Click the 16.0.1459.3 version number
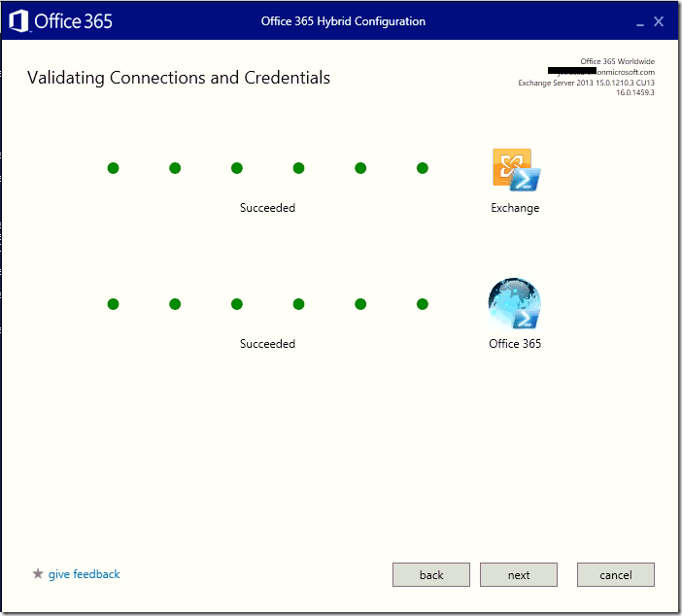 pyautogui.click(x=635, y=92)
